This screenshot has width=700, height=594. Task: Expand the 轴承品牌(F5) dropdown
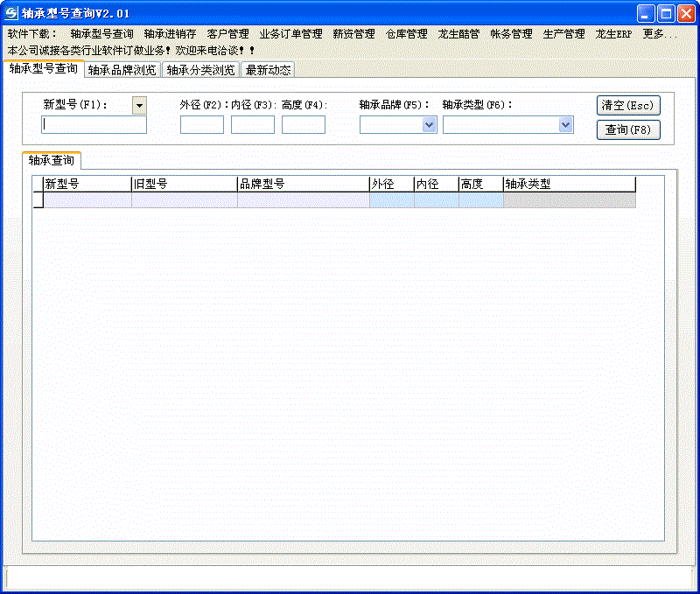429,125
